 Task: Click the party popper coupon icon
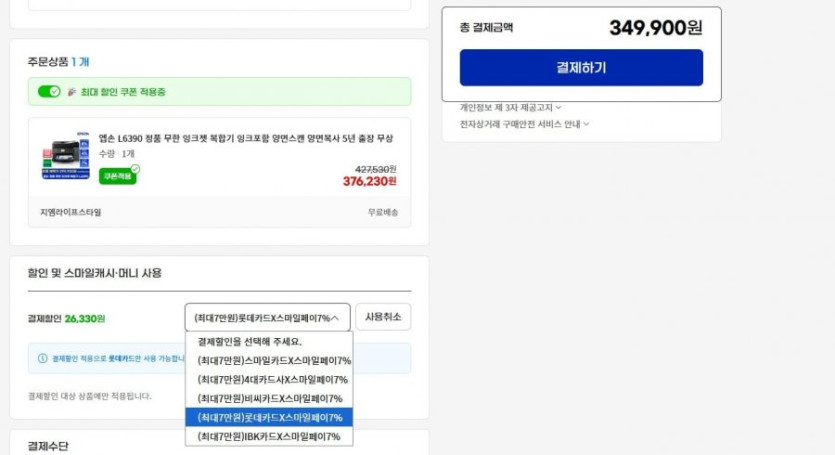pyautogui.click(x=72, y=92)
